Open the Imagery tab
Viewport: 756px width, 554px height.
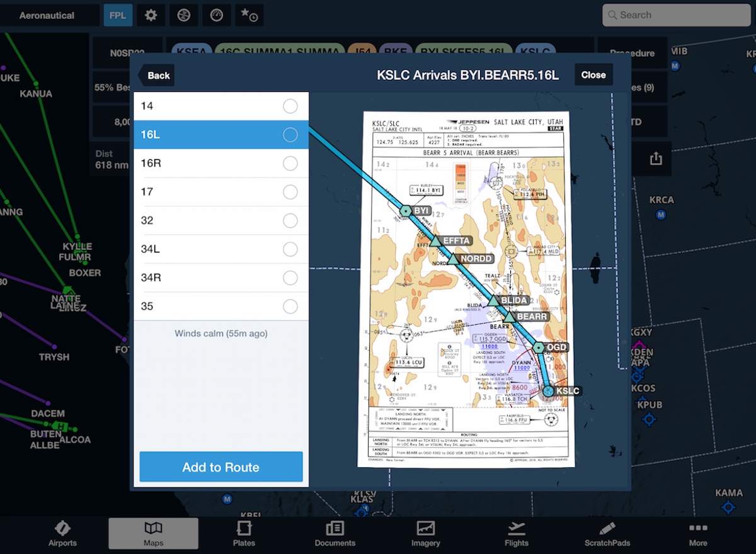tap(426, 534)
